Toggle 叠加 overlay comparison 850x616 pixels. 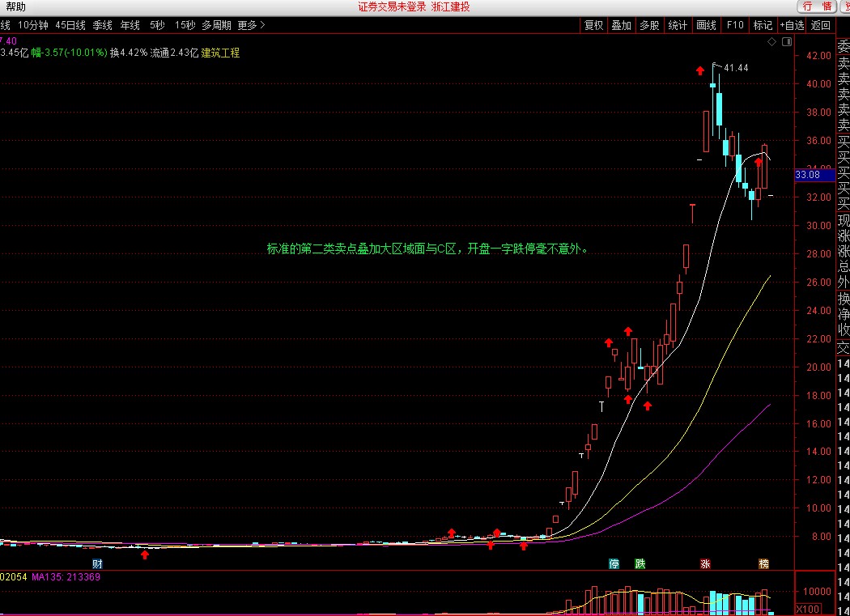[x=621, y=25]
